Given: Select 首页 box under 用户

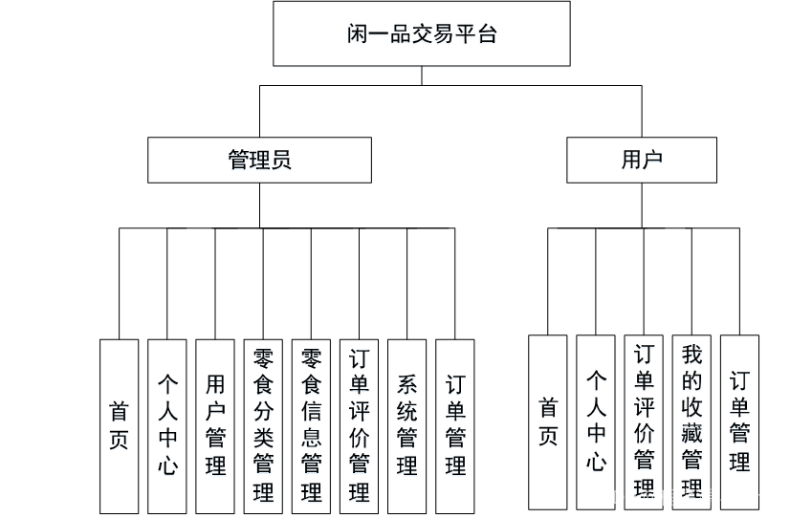Looking at the screenshot, I should tap(548, 422).
